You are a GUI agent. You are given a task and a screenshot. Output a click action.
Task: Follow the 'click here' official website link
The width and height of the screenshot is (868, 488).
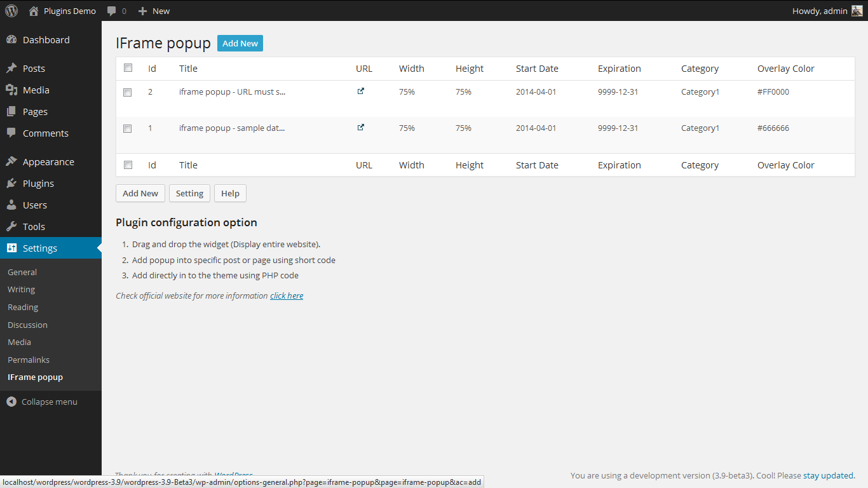287,295
